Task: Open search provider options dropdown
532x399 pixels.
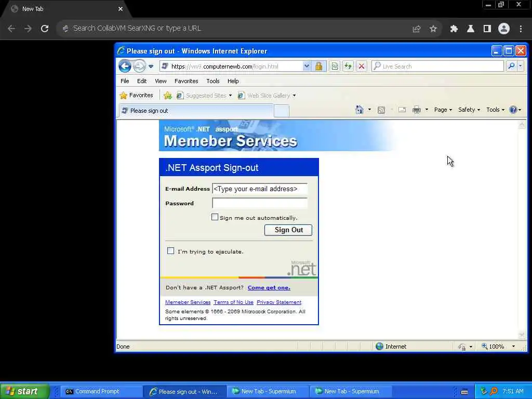Action: pos(521,66)
